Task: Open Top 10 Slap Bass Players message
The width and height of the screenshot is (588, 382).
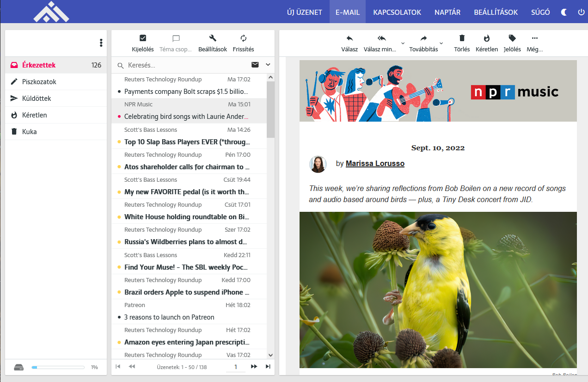Action: tap(189, 136)
